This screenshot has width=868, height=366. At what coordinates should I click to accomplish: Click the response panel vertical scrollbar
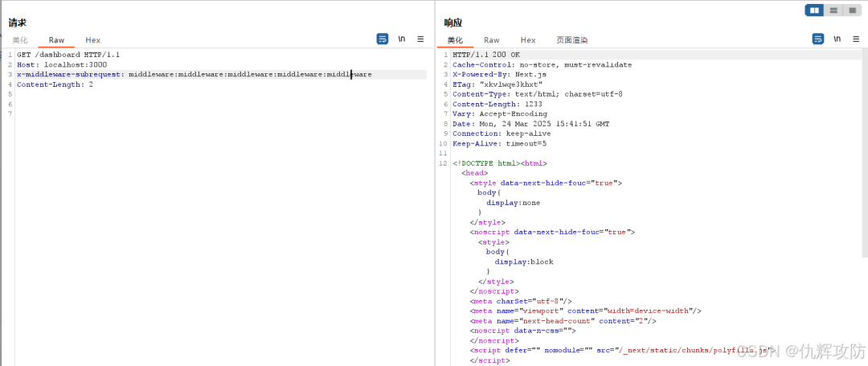click(x=864, y=153)
